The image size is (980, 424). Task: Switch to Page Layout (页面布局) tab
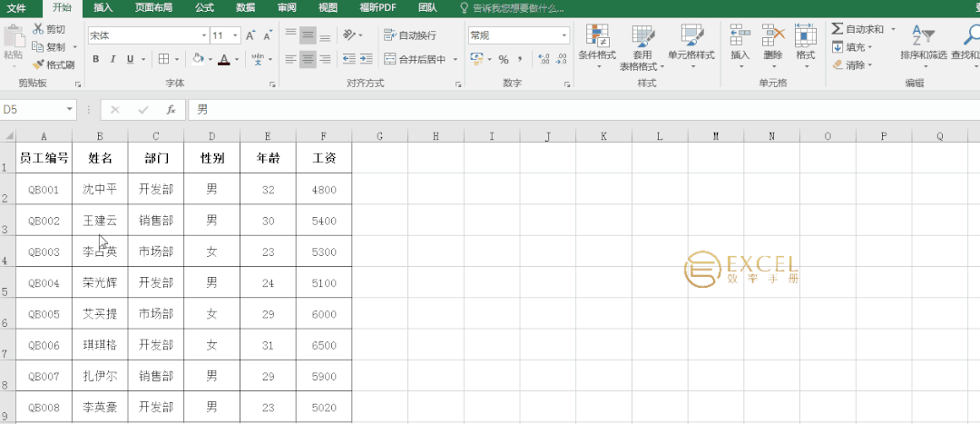(153, 8)
